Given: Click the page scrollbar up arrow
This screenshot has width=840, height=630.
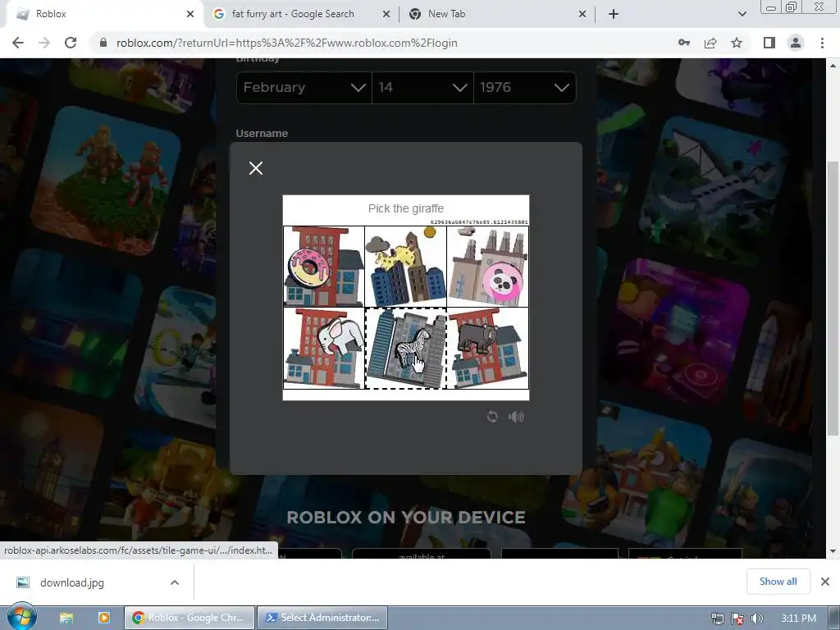Looking at the screenshot, I should pyautogui.click(x=833, y=66).
